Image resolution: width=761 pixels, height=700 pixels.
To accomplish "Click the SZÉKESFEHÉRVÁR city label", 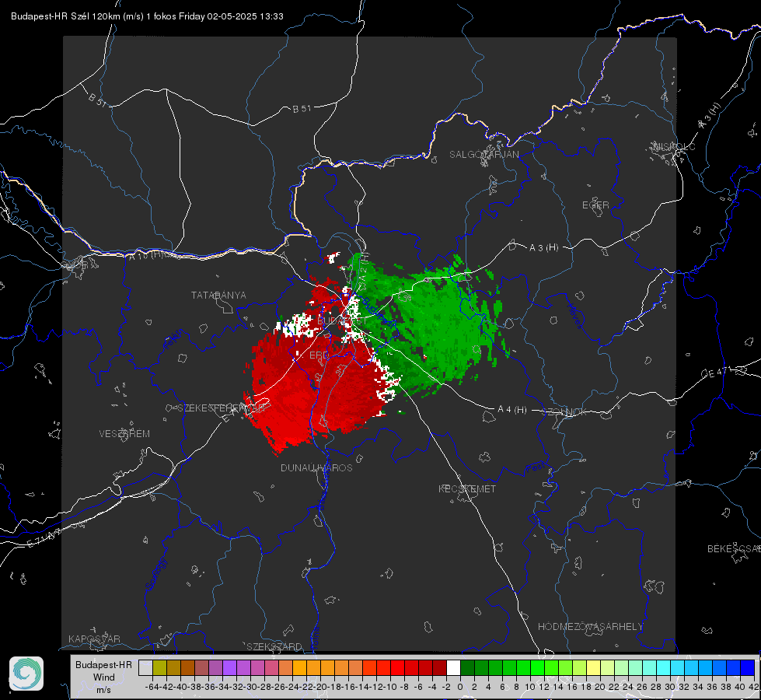I will (x=223, y=408).
